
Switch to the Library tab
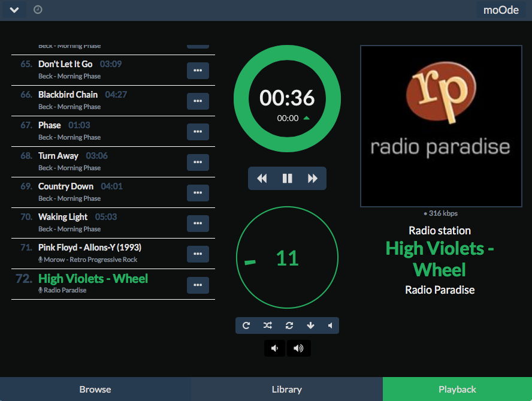coord(287,389)
